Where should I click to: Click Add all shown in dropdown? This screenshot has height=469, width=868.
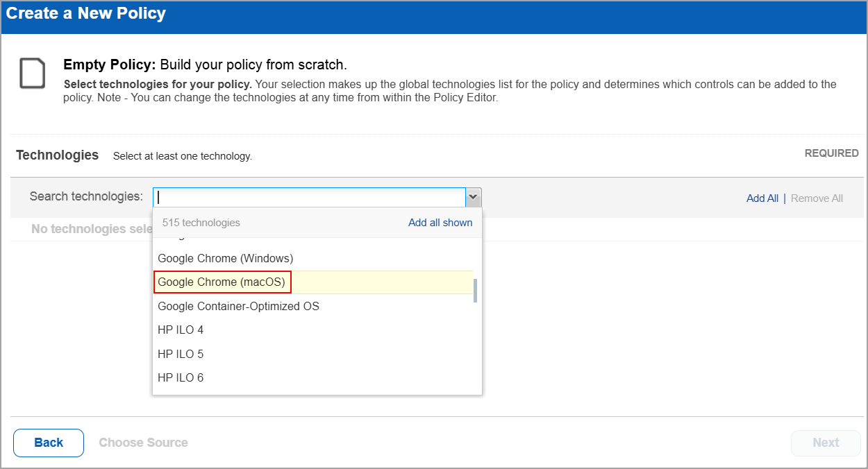pos(440,223)
